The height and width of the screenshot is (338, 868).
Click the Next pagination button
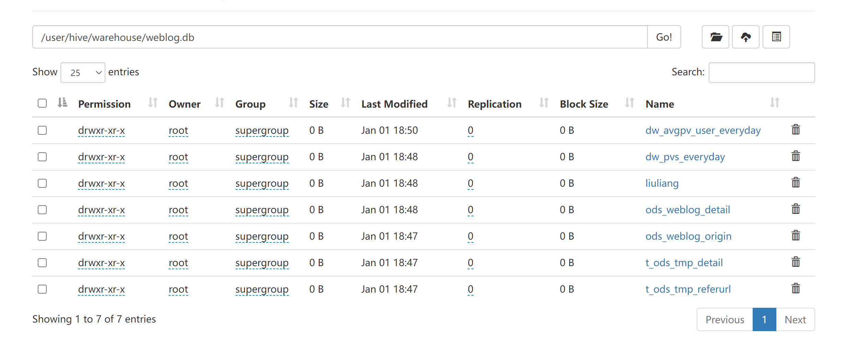(795, 319)
